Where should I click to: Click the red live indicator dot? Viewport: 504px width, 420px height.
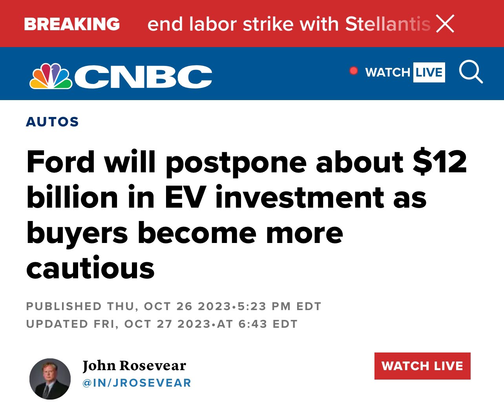[354, 71]
